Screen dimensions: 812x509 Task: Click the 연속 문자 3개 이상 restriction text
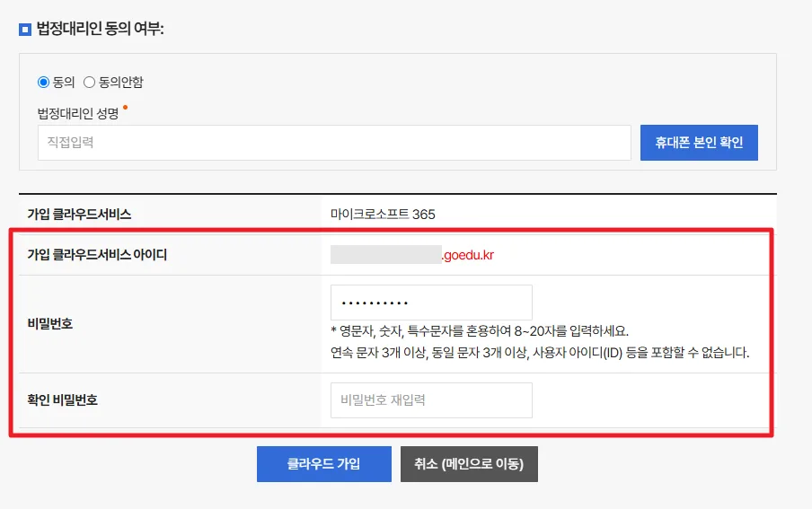(540, 353)
